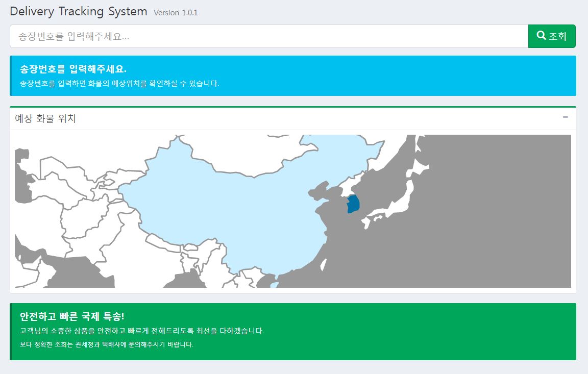The width and height of the screenshot is (588, 374).
Task: Click the 예상 화물 위치 panel title
Action: 45,118
